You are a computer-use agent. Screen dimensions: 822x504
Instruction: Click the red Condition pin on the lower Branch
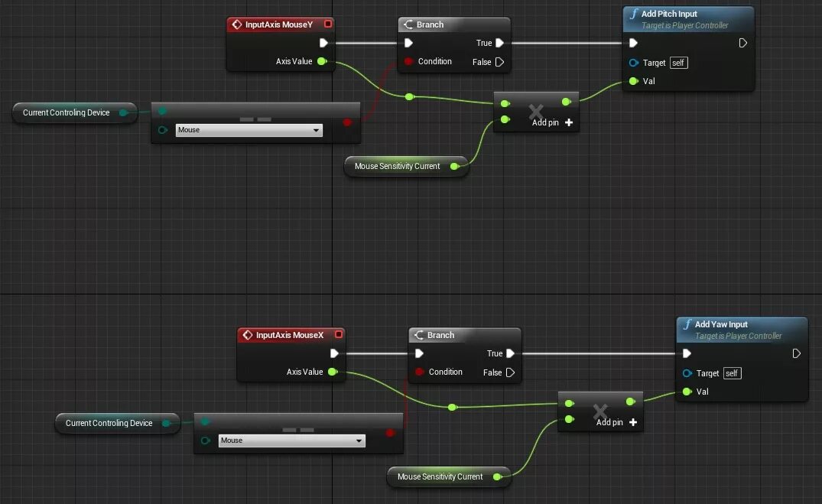421,372
